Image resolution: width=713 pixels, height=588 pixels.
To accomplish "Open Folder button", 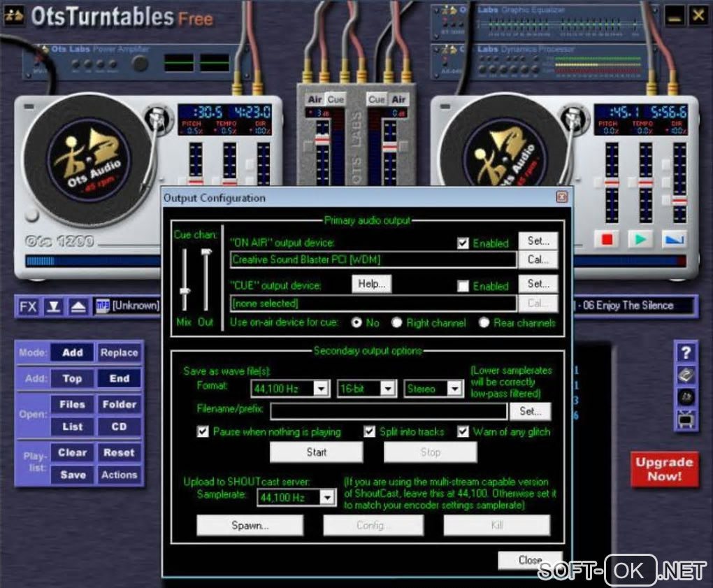I will tap(119, 404).
